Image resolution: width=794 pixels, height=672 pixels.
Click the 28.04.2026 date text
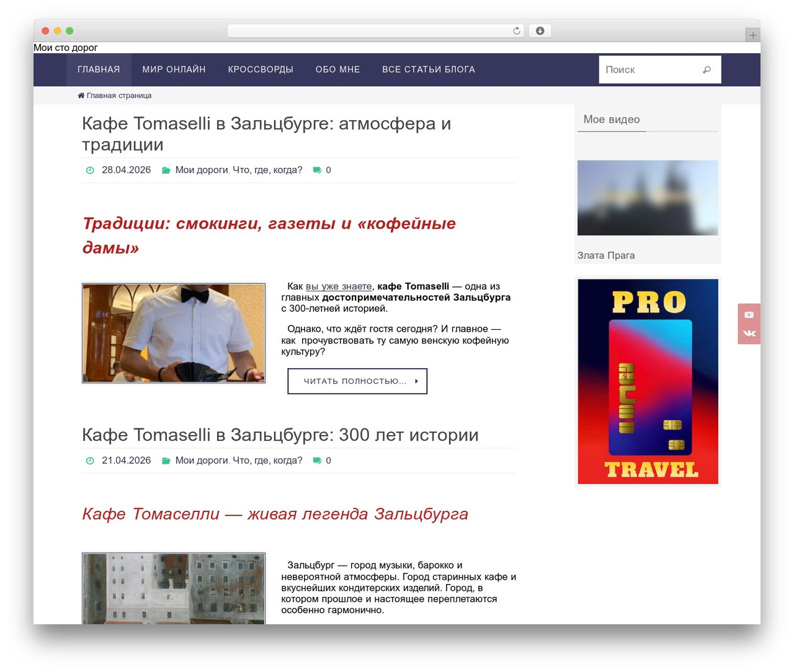click(127, 170)
